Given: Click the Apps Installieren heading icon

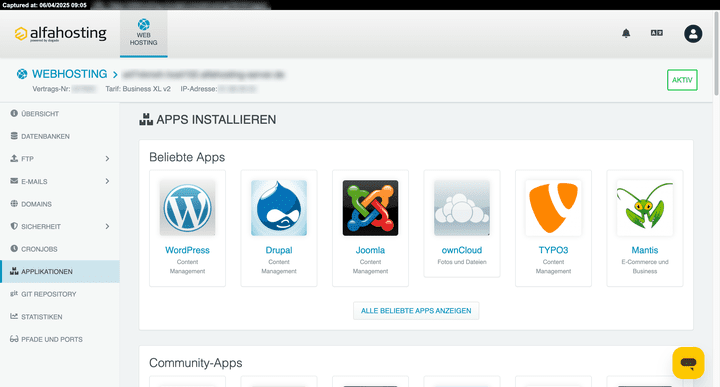Looking at the screenshot, I should tap(146, 119).
